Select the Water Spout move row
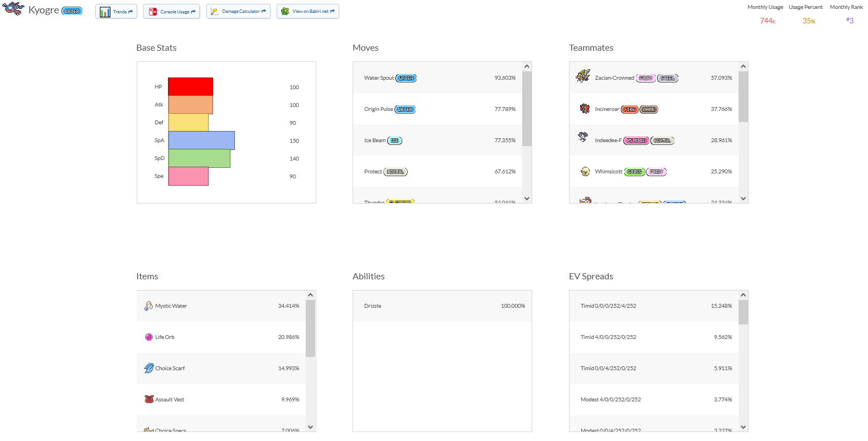 pyautogui.click(x=437, y=77)
